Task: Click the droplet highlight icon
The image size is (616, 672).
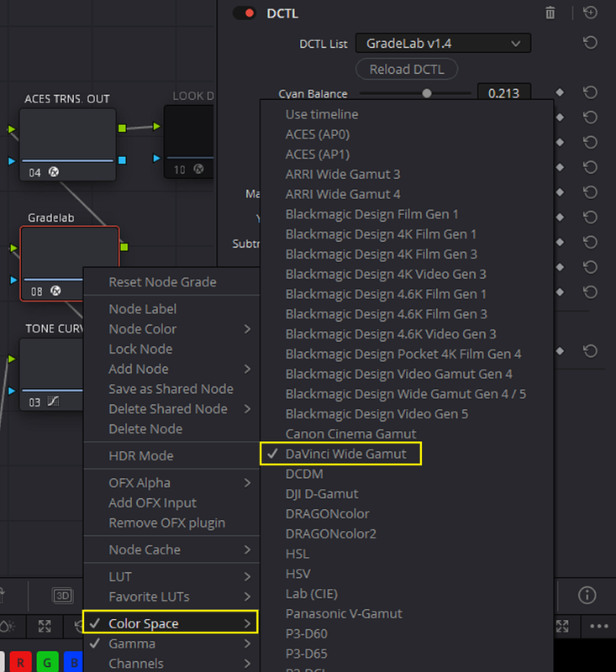Action: [7, 626]
